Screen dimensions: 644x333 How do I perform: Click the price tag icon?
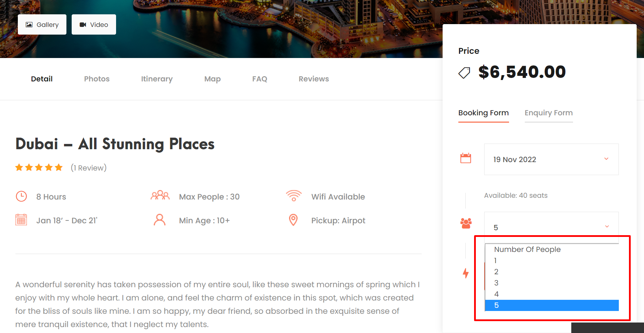click(x=464, y=73)
